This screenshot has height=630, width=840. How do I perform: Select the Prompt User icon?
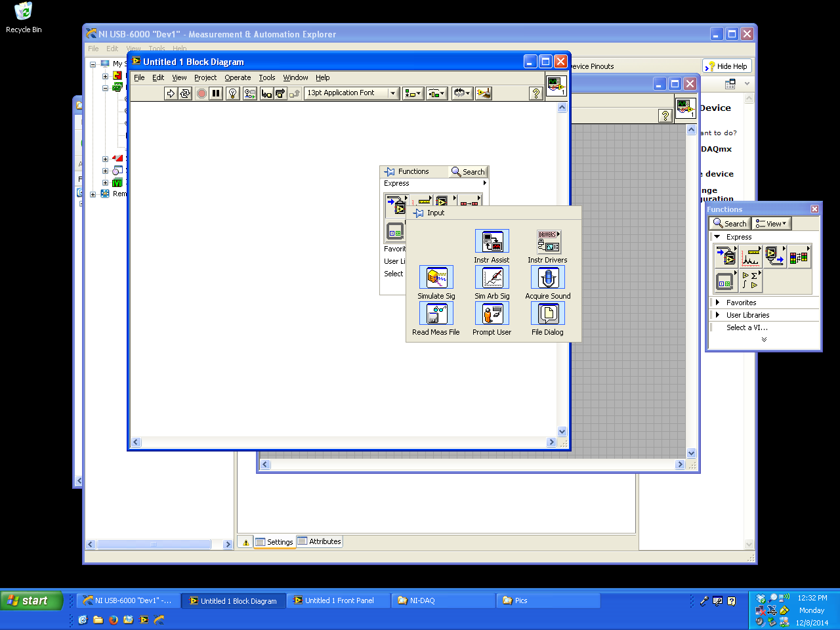(492, 314)
